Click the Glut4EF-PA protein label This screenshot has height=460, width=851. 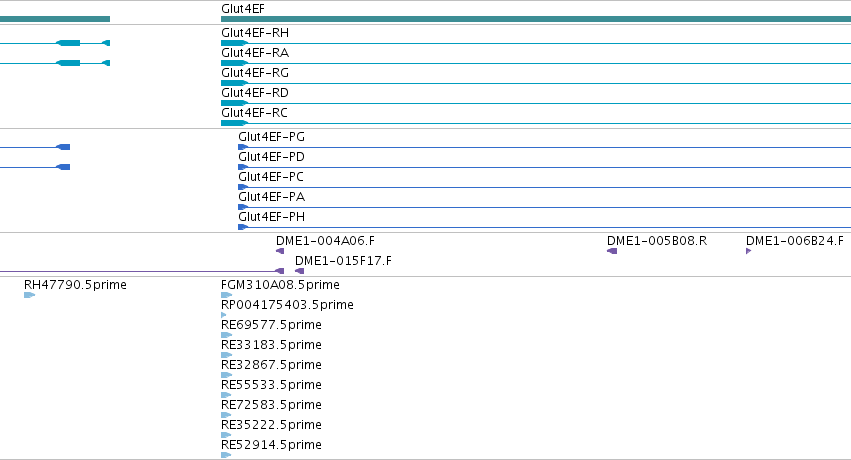click(x=271, y=197)
